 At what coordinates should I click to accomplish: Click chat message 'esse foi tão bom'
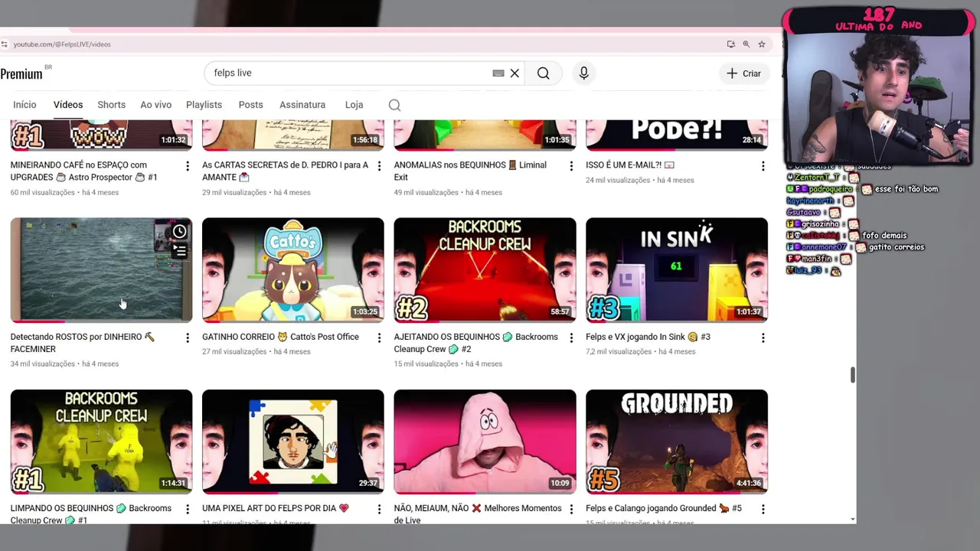[x=906, y=189]
